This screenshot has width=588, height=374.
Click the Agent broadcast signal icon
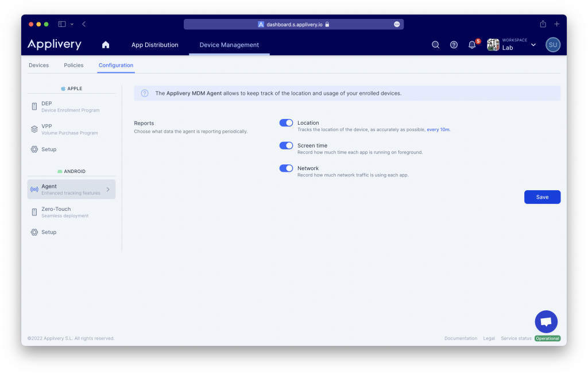pos(34,190)
